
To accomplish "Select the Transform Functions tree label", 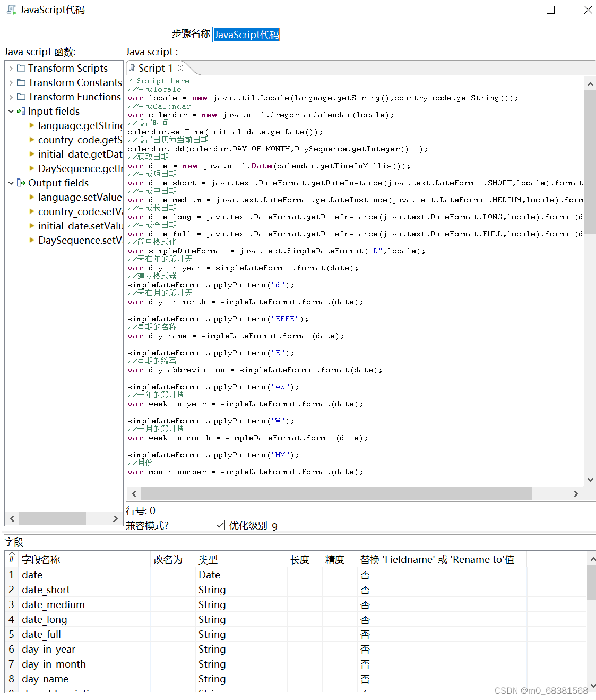I will [x=74, y=97].
